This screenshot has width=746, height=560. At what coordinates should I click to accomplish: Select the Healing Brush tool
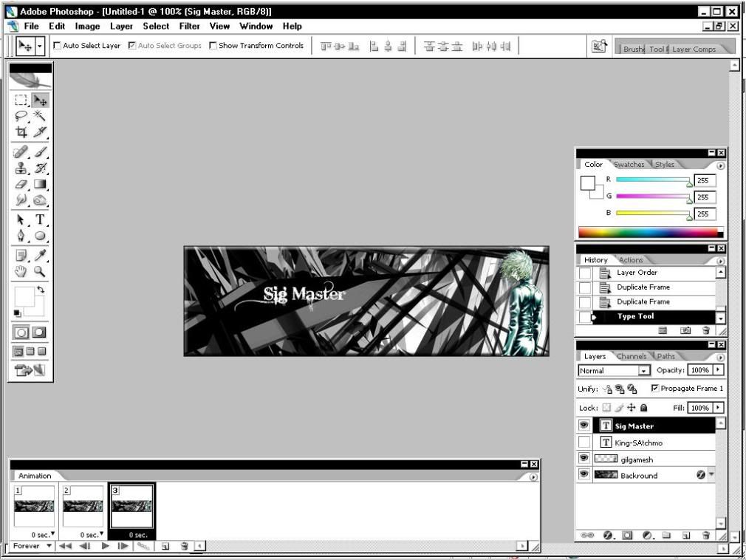21,151
